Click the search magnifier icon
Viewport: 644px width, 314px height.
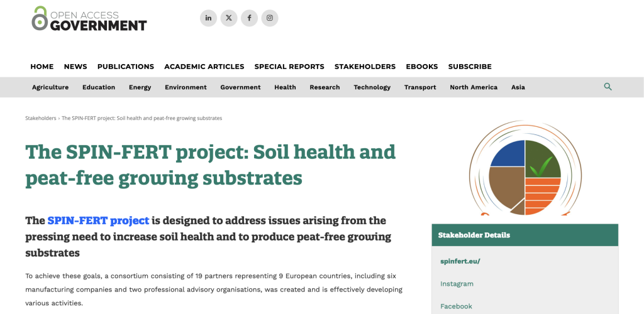tap(608, 87)
